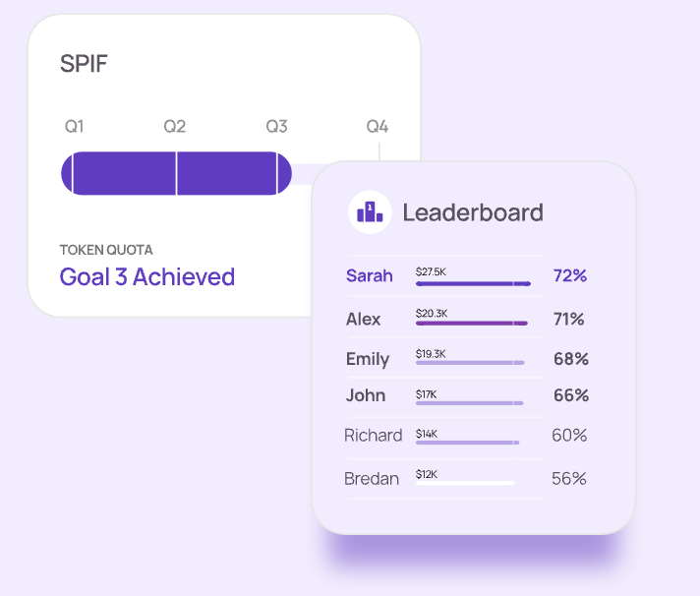Viewport: 700px width, 596px height.
Task: Click Sarah's $27.5K progress bar
Action: tap(473, 283)
